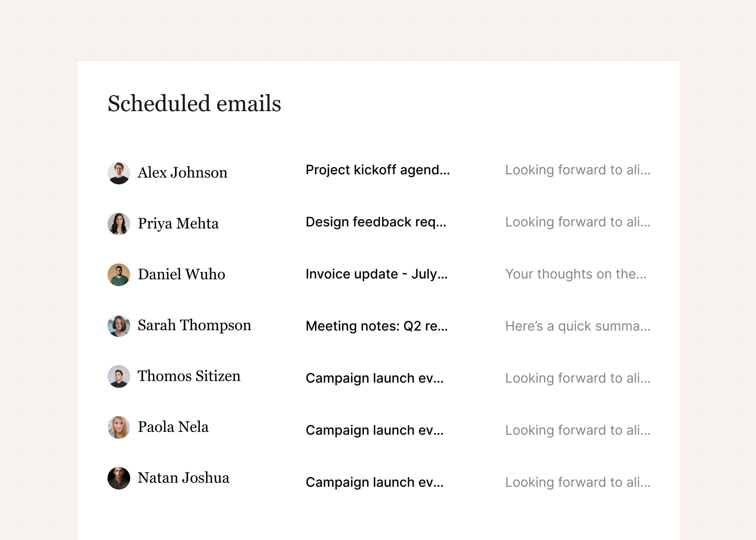
Task: Select the name Priya Mehta
Action: tap(179, 224)
